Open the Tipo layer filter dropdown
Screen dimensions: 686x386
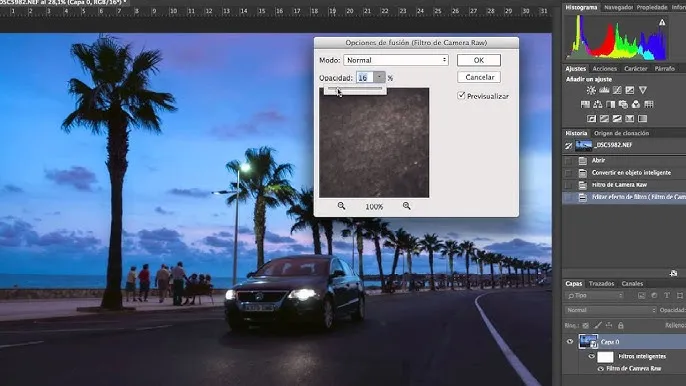pos(595,295)
